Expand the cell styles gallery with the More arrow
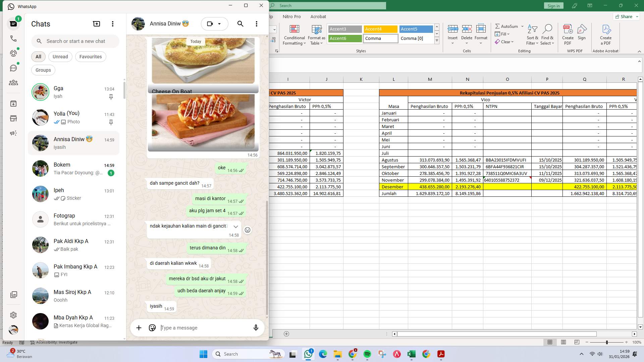This screenshot has height=362, width=644. [x=437, y=41]
